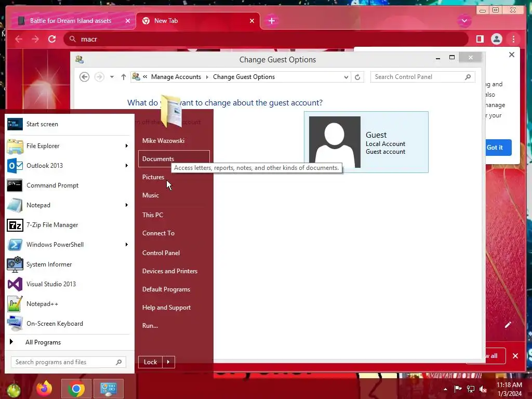532x399 pixels.
Task: Launch Windows PowerShell icon
Action: point(15,245)
